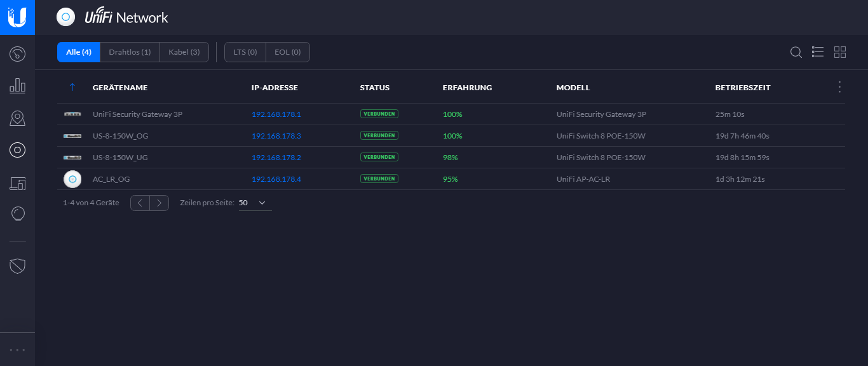Open the Dashboard gauge icon in the sidebar
868x366 pixels.
17,53
